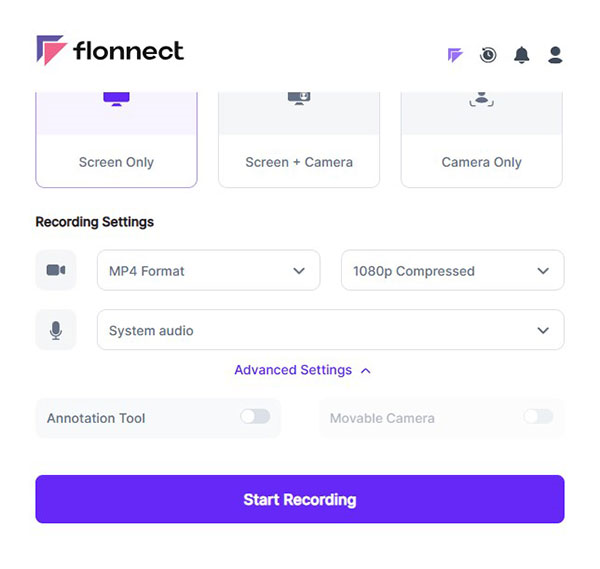Click the video camera settings icon

click(x=56, y=270)
